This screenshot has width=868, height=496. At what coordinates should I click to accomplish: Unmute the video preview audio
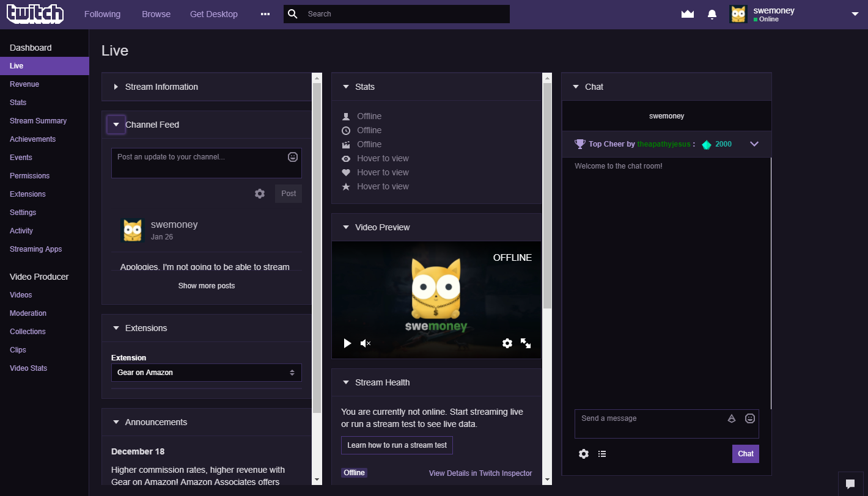point(366,343)
